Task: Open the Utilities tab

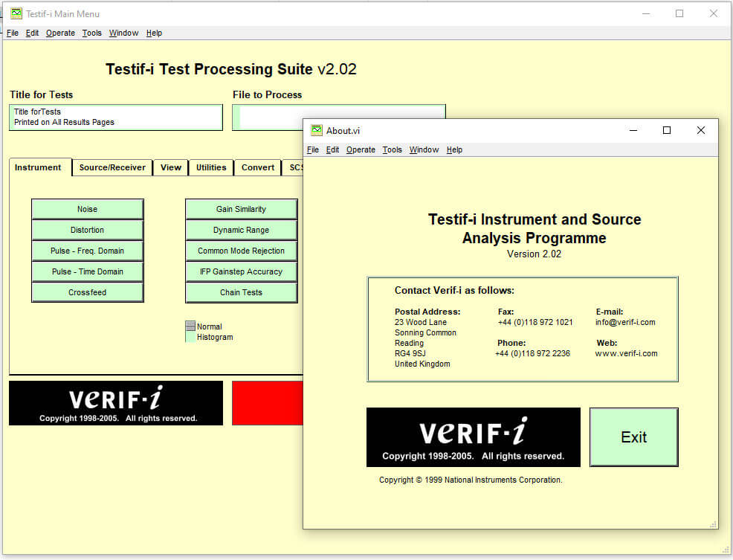Action: tap(211, 167)
